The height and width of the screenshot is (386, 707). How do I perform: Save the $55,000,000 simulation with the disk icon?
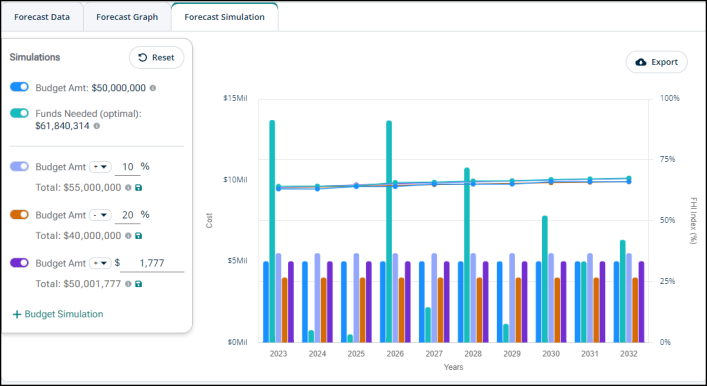pos(138,188)
